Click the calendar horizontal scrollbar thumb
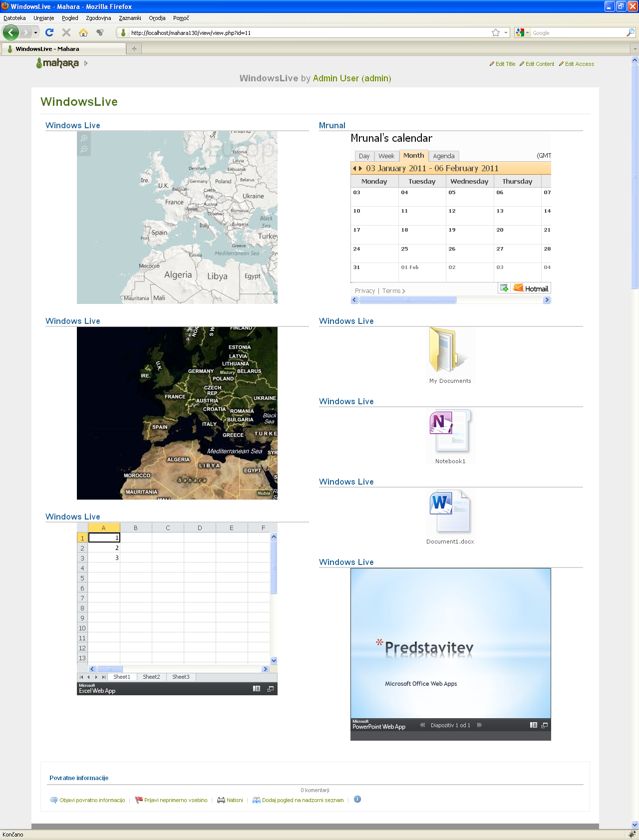This screenshot has height=840, width=639. click(407, 299)
